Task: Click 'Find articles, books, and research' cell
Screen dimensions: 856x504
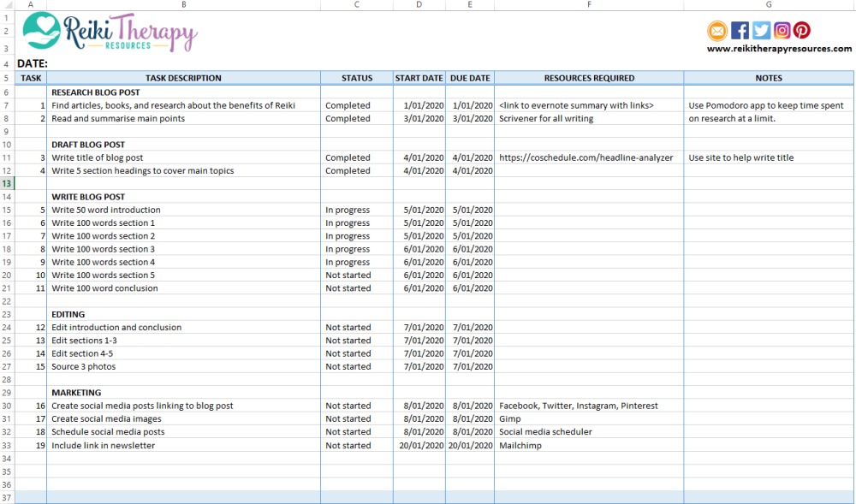Action: coord(183,105)
